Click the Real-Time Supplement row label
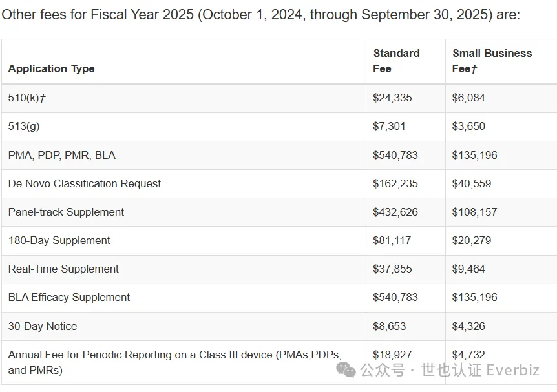Viewport: 557px width, 392px height. 63,269
